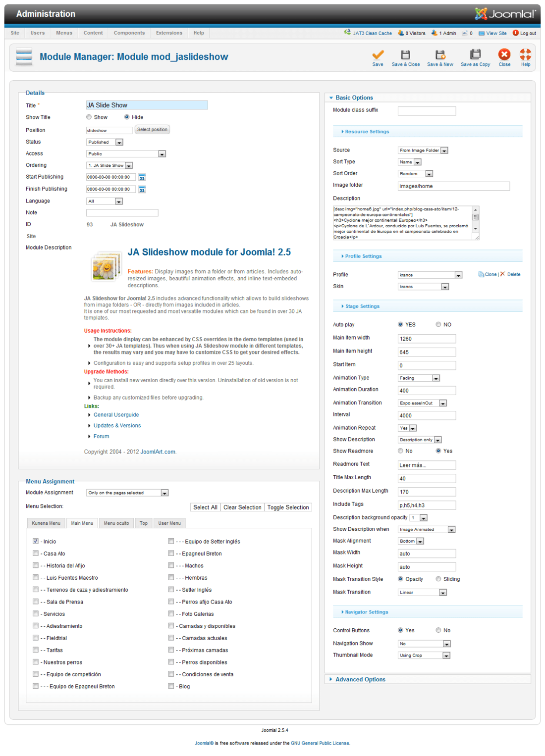Screen dimensions: 545x756
Task: Click the Save & New icon
Action: (x=440, y=54)
